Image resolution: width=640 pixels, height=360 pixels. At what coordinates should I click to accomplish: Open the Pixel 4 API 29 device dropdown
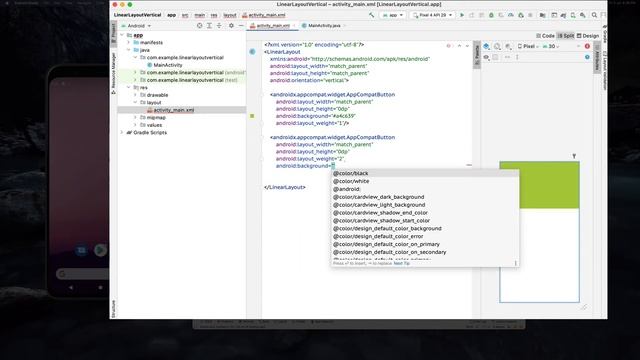(x=432, y=15)
